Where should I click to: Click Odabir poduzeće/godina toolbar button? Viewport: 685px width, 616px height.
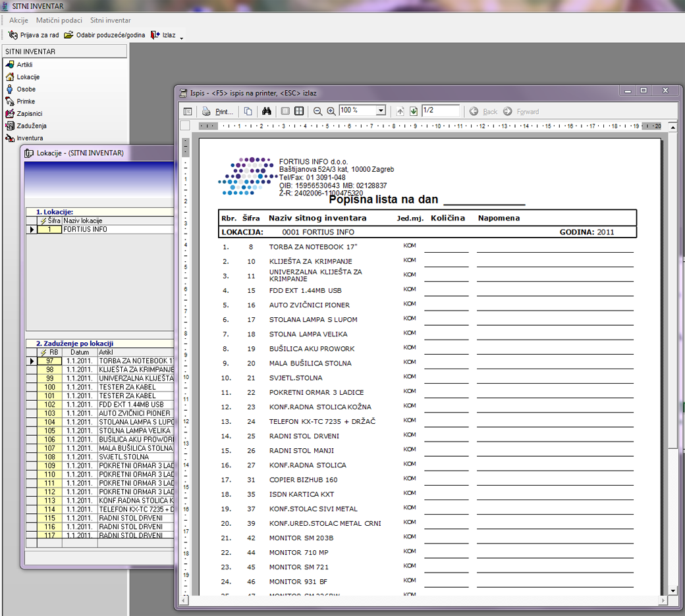105,35
